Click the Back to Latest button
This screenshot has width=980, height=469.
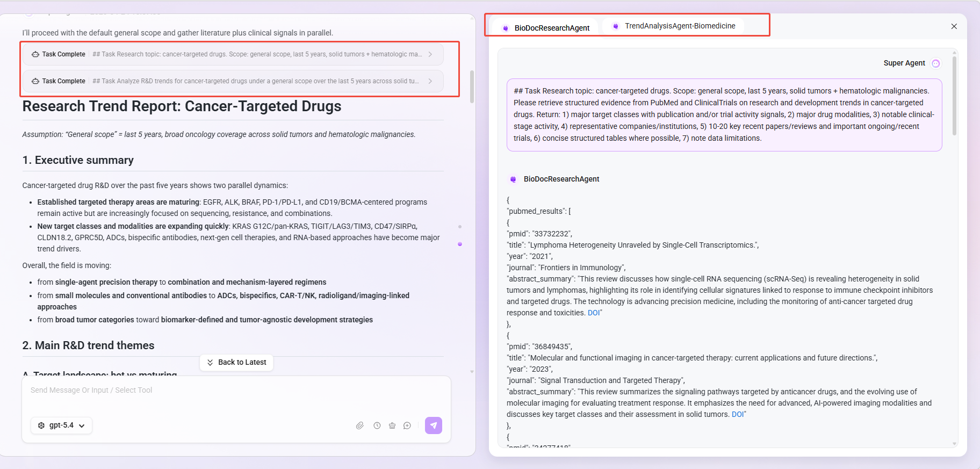[236, 362]
